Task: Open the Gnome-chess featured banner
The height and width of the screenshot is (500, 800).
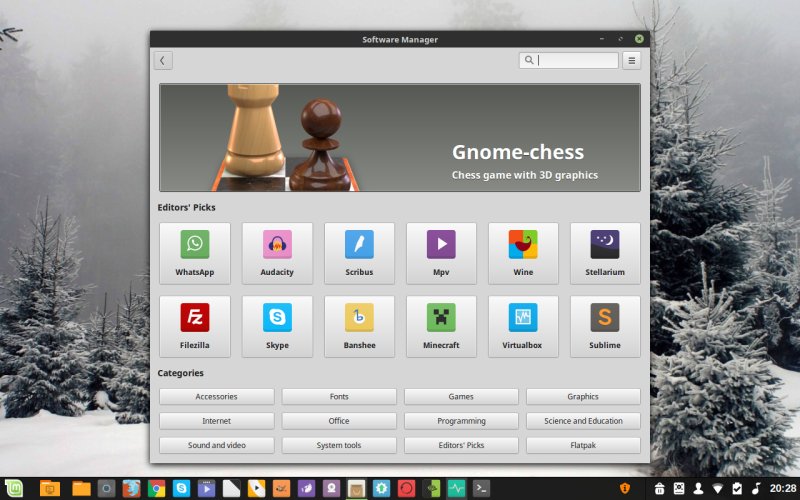Action: 400,138
